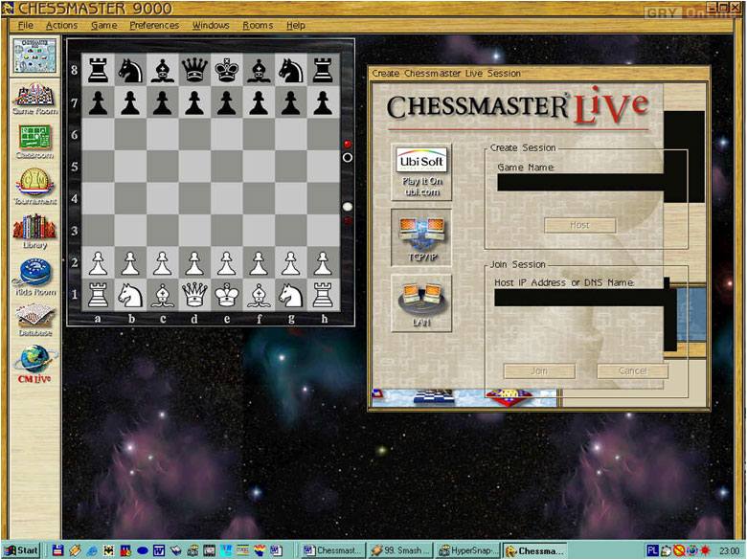Open the Classroom room icon
Viewport: 747px width, 560px height.
click(34, 142)
